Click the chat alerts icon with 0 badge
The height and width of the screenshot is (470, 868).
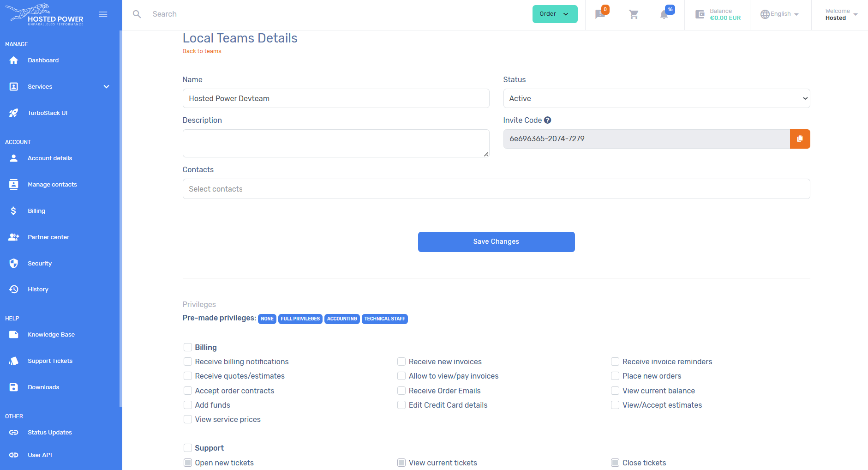coord(600,15)
